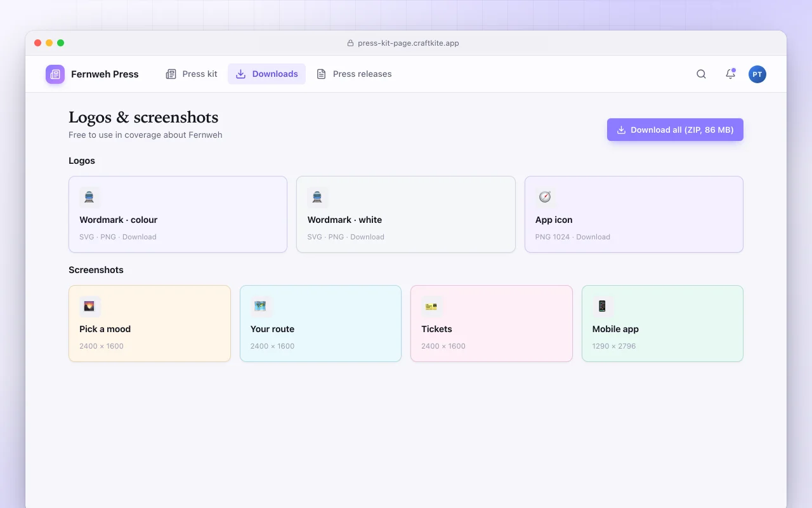Click the Fernweh Press logo icon
The width and height of the screenshot is (812, 508).
pos(55,74)
